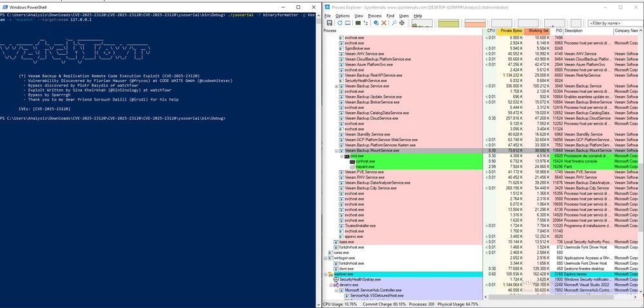Click the PowerShell prompt line
This screenshot has height=308, width=644.
pyautogui.click(x=113, y=119)
